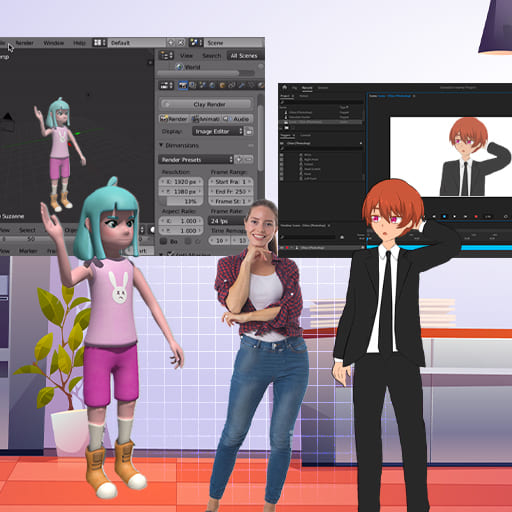Open Blender's Help menu
Screen dimensions: 512x512
[79, 43]
